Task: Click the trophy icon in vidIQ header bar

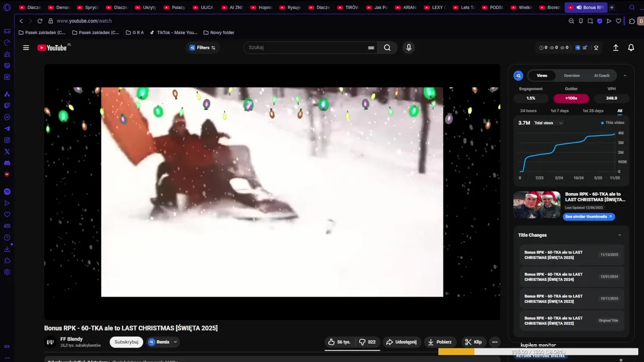Action: [596, 48]
